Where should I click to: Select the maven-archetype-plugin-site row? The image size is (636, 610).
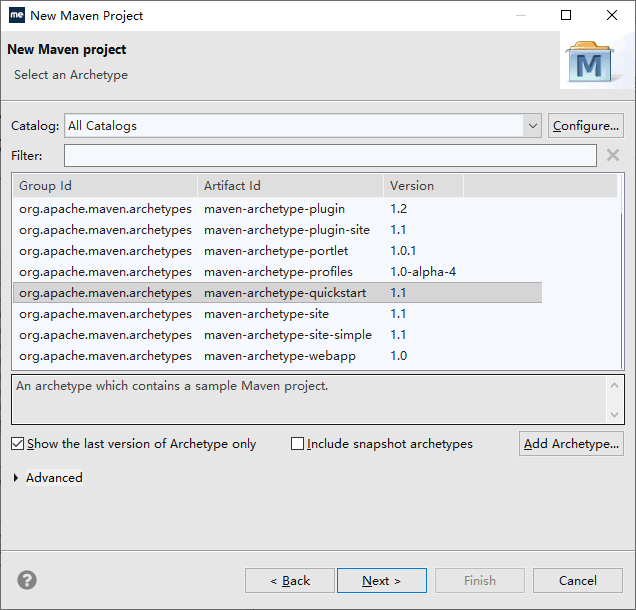(277, 230)
